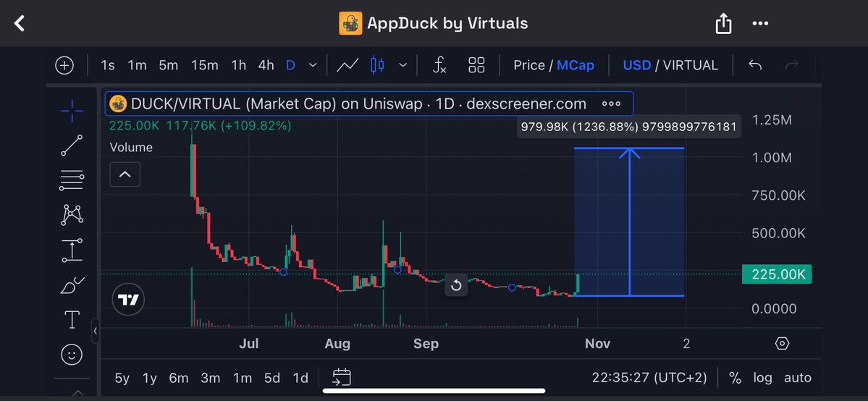Viewport: 868px width, 401px height.
Task: Open chart settings hexagon gear icon
Action: (x=782, y=343)
